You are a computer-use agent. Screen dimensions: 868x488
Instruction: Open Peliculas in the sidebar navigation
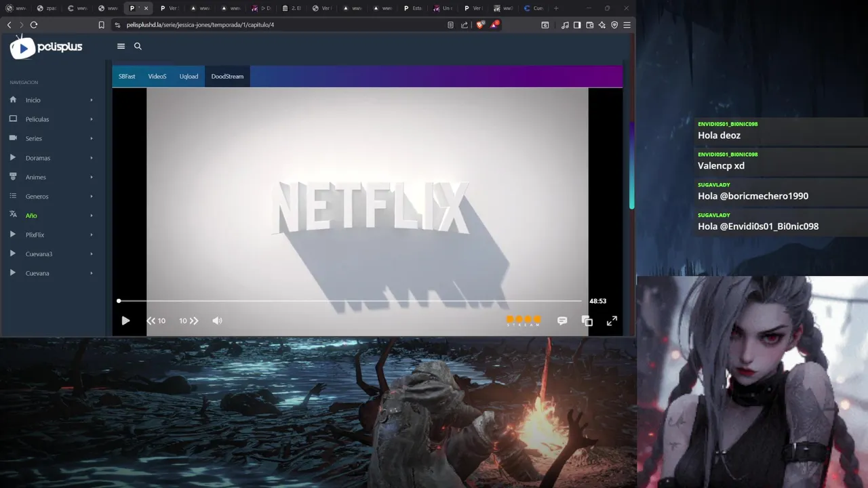[37, 119]
